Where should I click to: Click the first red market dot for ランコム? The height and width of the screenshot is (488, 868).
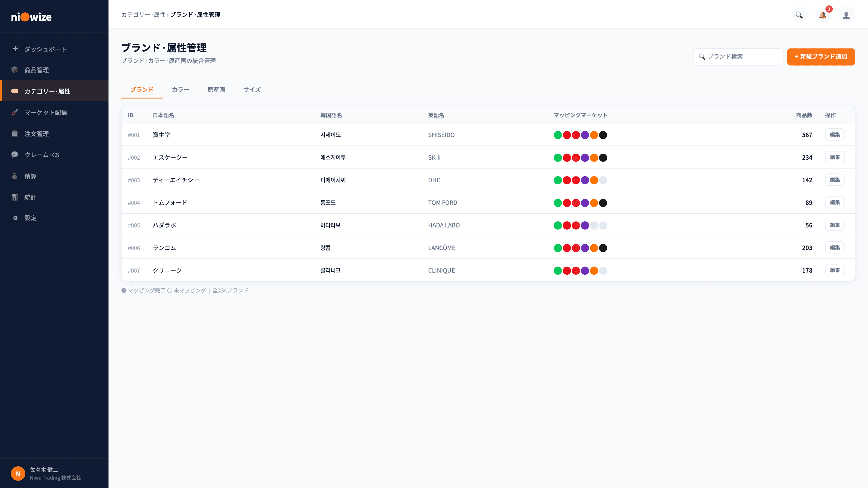coord(567,248)
